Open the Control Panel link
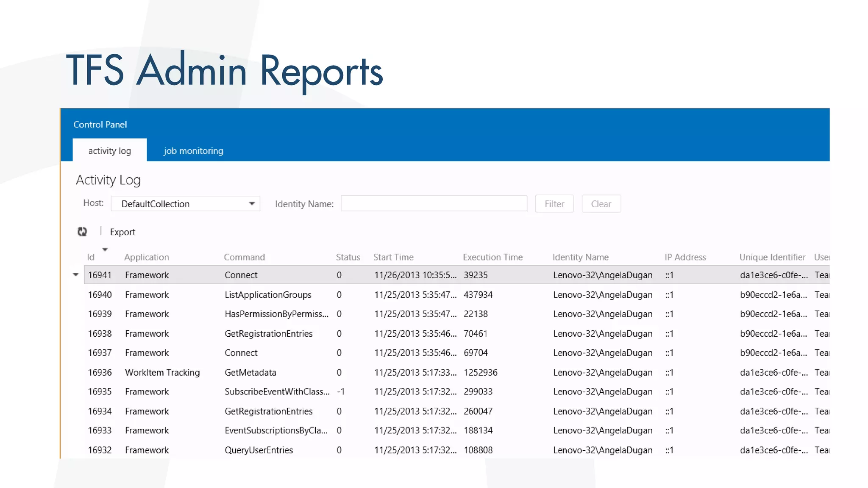 (x=100, y=125)
